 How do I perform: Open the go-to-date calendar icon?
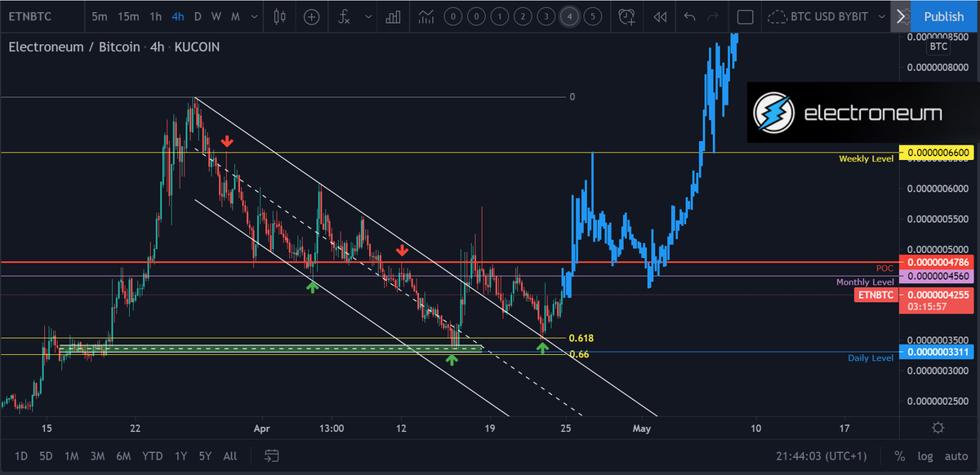pos(272,455)
